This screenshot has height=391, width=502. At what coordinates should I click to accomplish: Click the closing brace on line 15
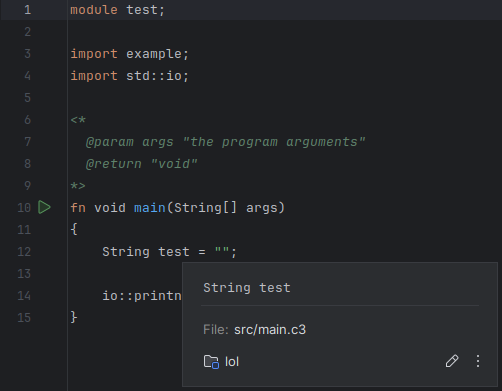[74, 317]
